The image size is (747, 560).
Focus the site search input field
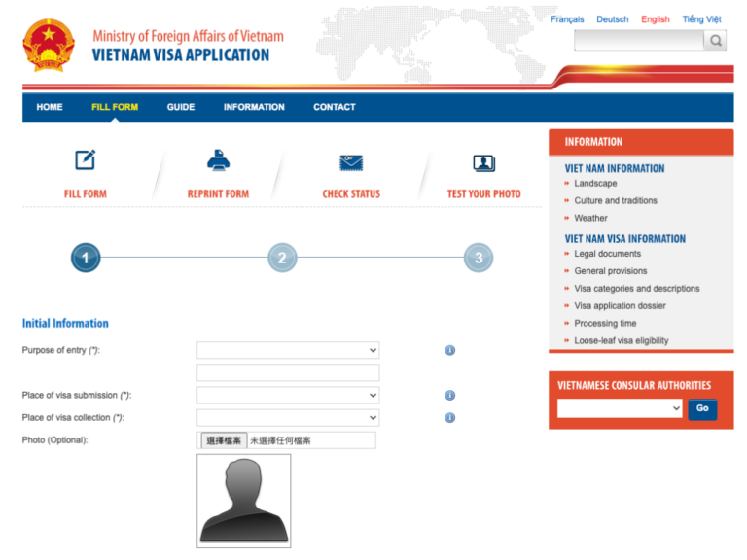[x=639, y=41]
